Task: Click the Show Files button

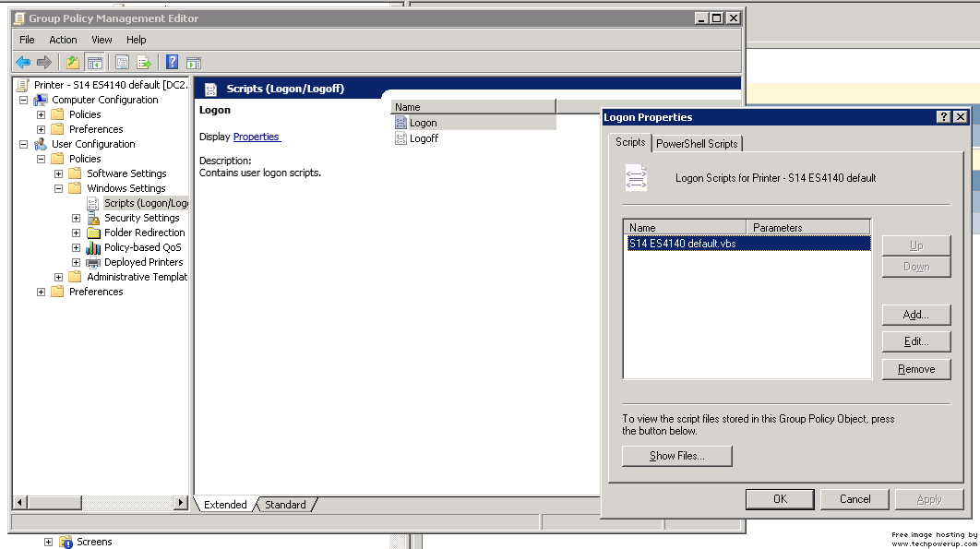Action: [676, 455]
